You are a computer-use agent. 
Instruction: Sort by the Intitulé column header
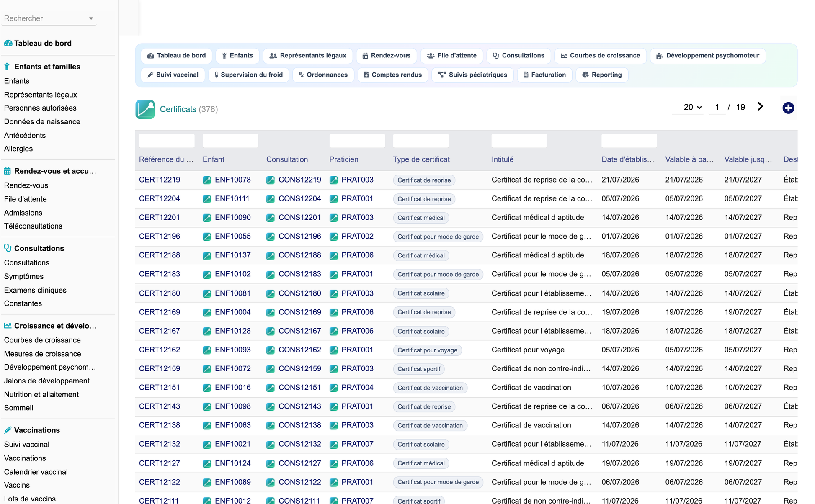(x=503, y=159)
